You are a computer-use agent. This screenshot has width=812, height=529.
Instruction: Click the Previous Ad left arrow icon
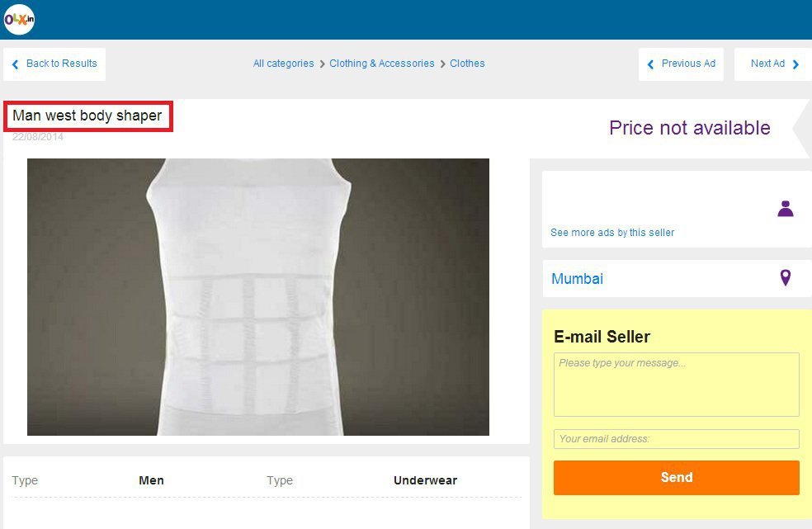click(650, 64)
